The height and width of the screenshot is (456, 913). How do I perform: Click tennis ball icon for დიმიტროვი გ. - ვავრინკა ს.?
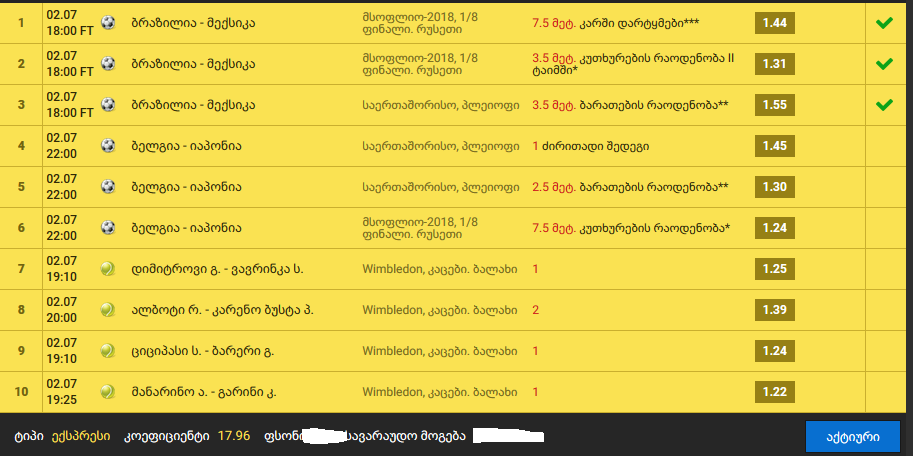[108, 268]
